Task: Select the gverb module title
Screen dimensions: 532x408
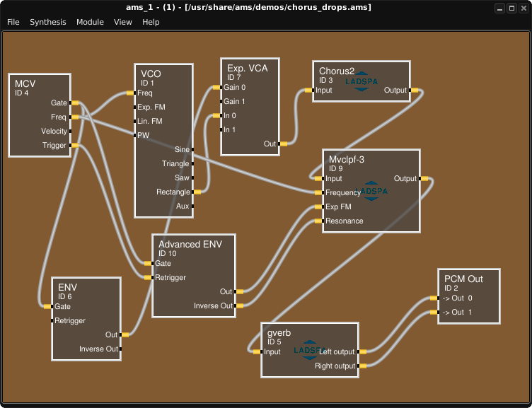Action: click(x=279, y=333)
